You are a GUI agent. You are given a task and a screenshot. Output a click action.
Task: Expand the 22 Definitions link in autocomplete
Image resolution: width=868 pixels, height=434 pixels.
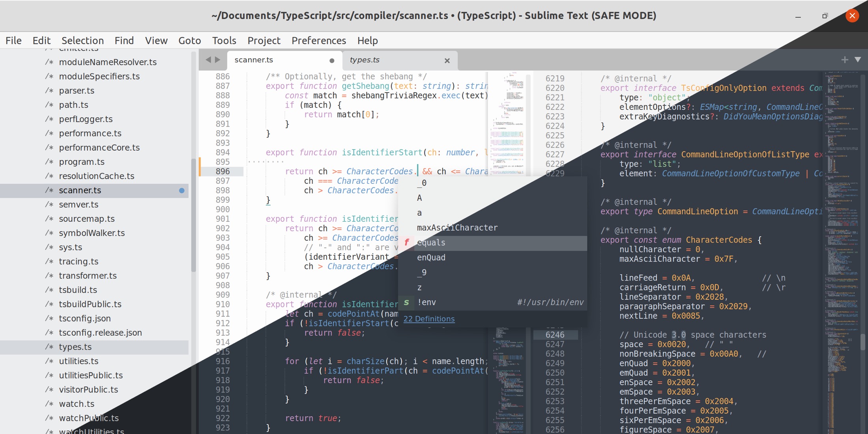pyautogui.click(x=428, y=318)
